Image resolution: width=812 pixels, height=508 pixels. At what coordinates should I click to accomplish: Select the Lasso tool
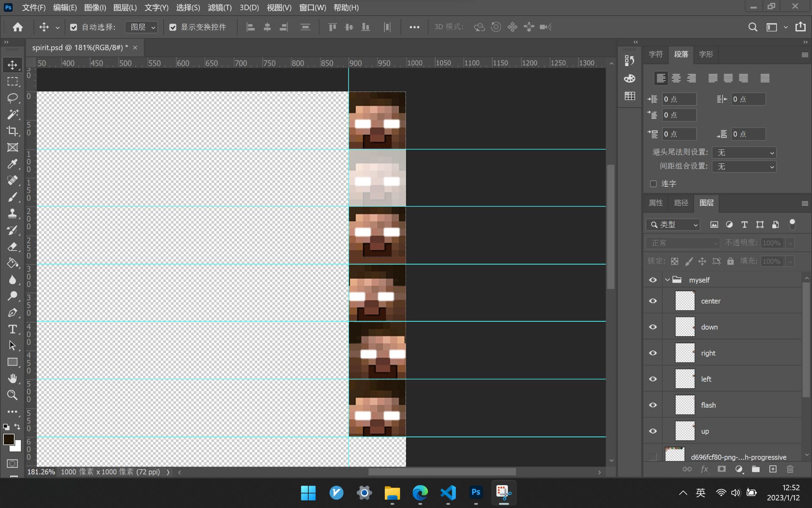pyautogui.click(x=12, y=98)
